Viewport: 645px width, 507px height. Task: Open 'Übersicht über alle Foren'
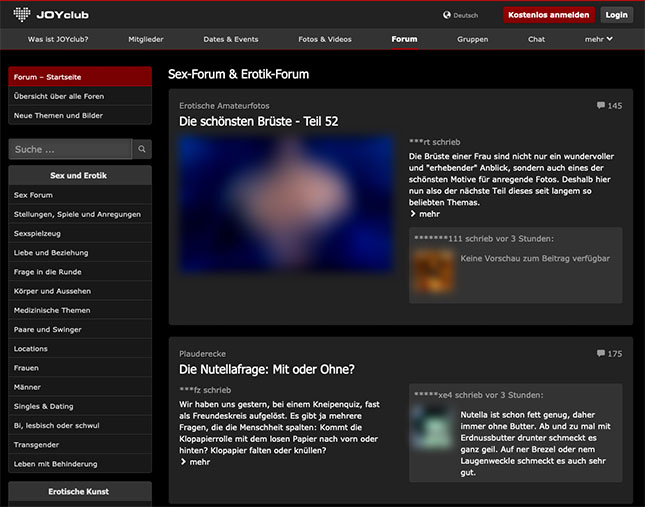[80, 96]
